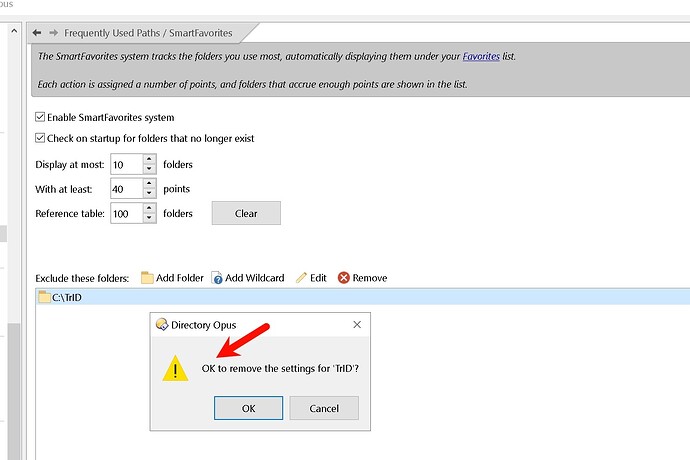Toggle Enable SmartFavorites system checkbox
The width and height of the screenshot is (690, 460).
(40, 117)
